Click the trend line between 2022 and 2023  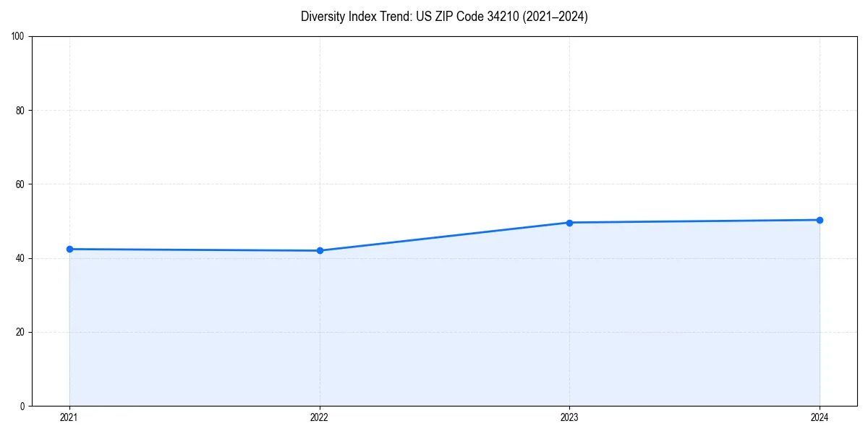445,237
